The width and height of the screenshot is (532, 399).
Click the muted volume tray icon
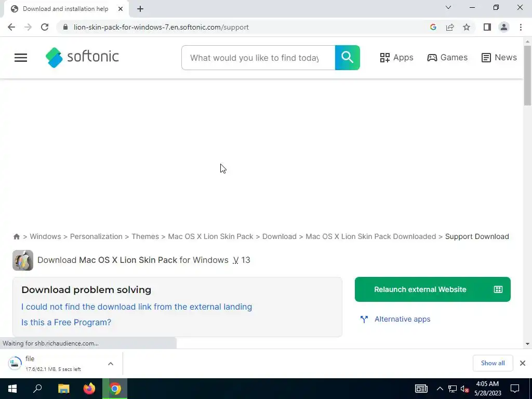[464, 389]
